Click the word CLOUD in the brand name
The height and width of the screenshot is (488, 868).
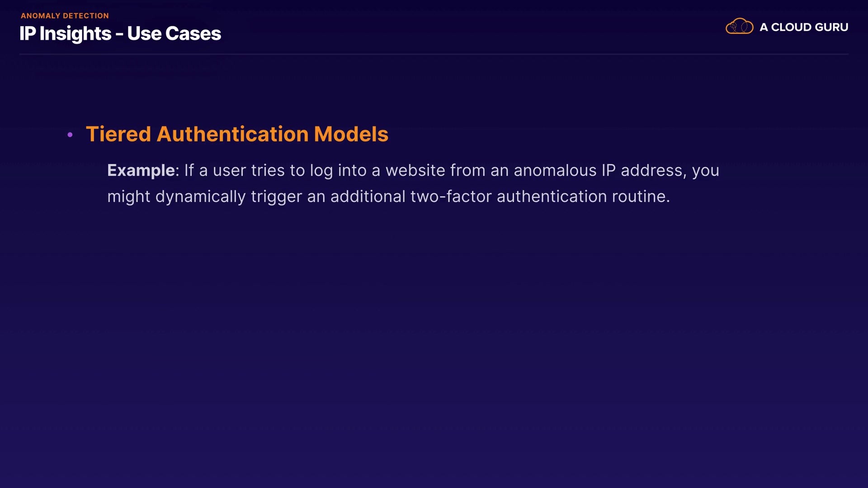791,27
